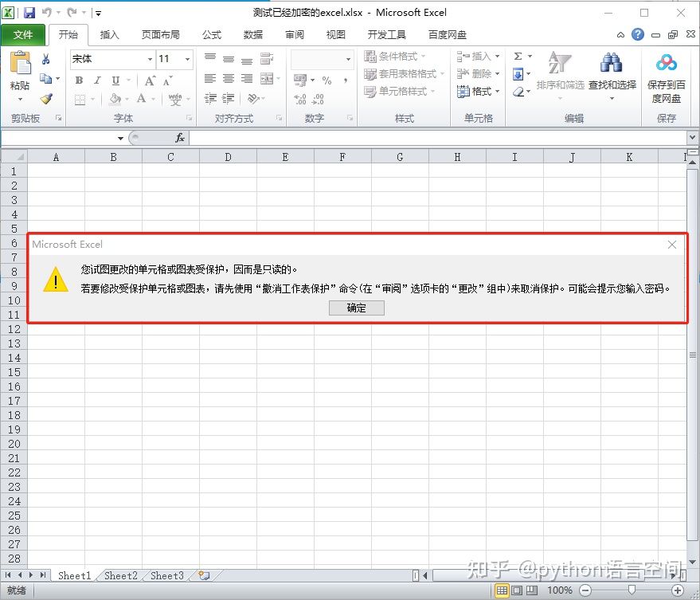Open the 条件格式 conditional formatting dropdown
The image size is (700, 600).
[x=395, y=57]
